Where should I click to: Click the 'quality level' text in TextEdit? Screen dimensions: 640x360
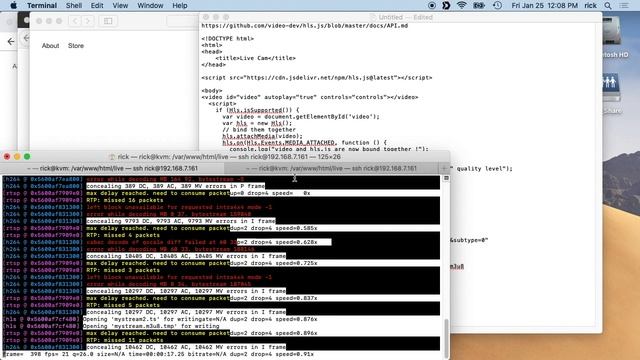coord(484,169)
